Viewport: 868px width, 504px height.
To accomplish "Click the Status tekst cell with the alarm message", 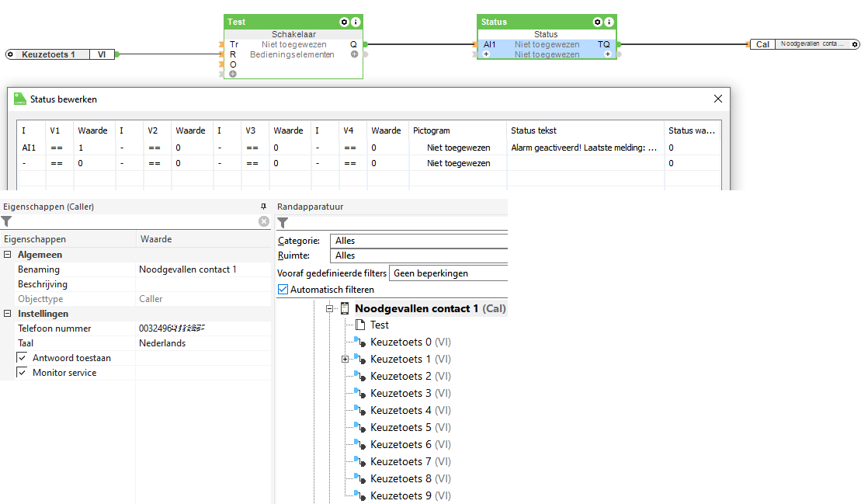I will pos(584,148).
